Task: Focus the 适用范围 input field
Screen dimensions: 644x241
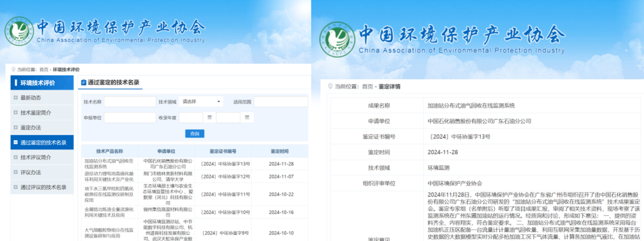Action: pyautogui.click(x=280, y=101)
